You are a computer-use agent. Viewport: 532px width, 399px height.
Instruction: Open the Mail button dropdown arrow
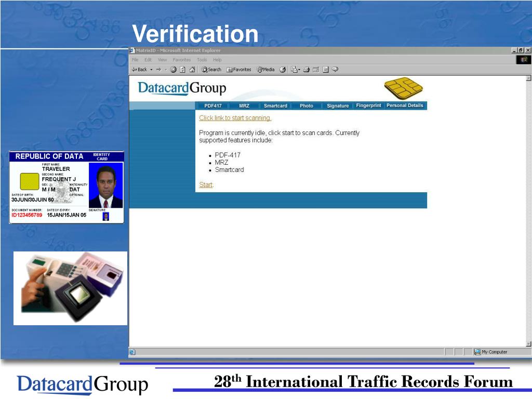pos(299,70)
